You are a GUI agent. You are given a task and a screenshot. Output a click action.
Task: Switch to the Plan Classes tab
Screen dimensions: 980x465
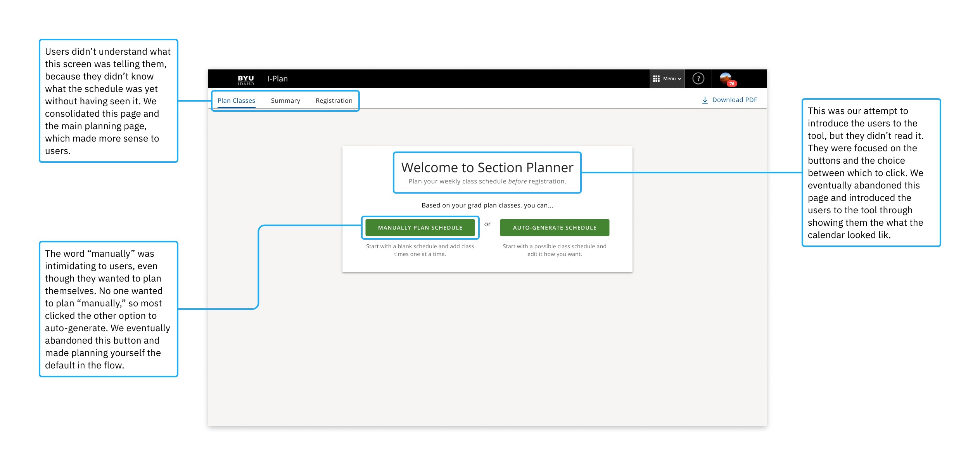pos(236,100)
